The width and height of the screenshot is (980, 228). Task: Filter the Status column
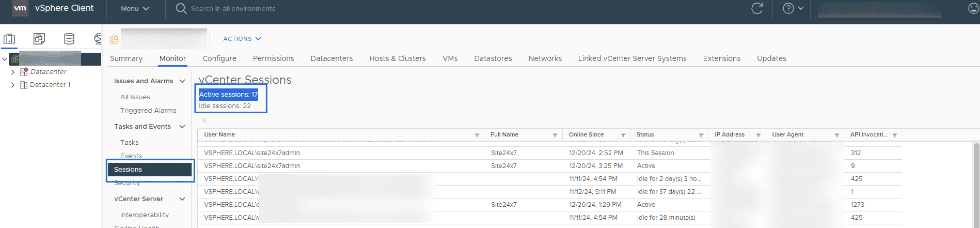click(x=701, y=135)
